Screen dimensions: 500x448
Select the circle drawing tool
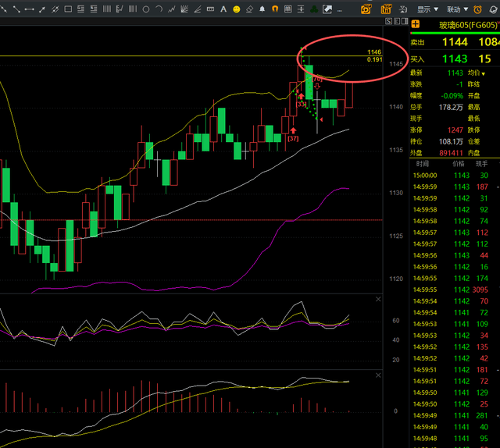145,9
